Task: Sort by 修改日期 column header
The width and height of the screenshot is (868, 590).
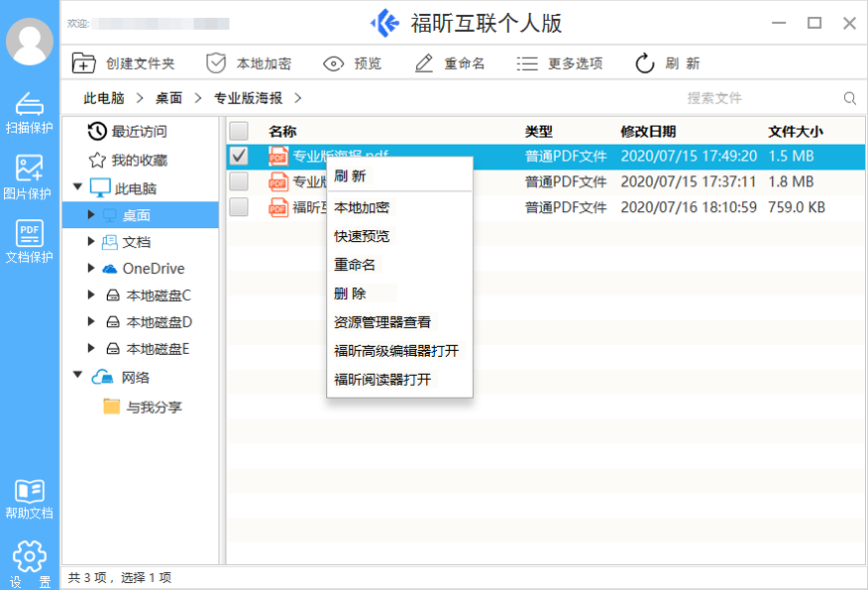Action: click(648, 132)
